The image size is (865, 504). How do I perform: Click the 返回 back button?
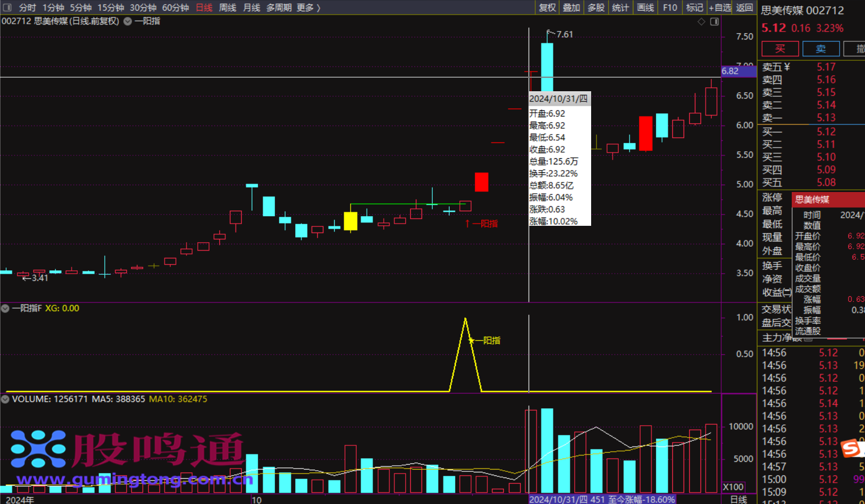tap(744, 7)
